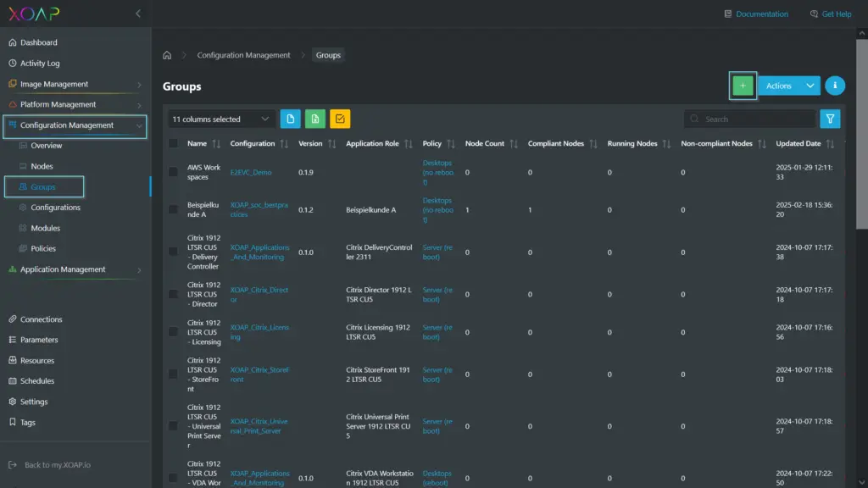
Task: Check the Beispielkunde A row checkbox
Action: [173, 210]
